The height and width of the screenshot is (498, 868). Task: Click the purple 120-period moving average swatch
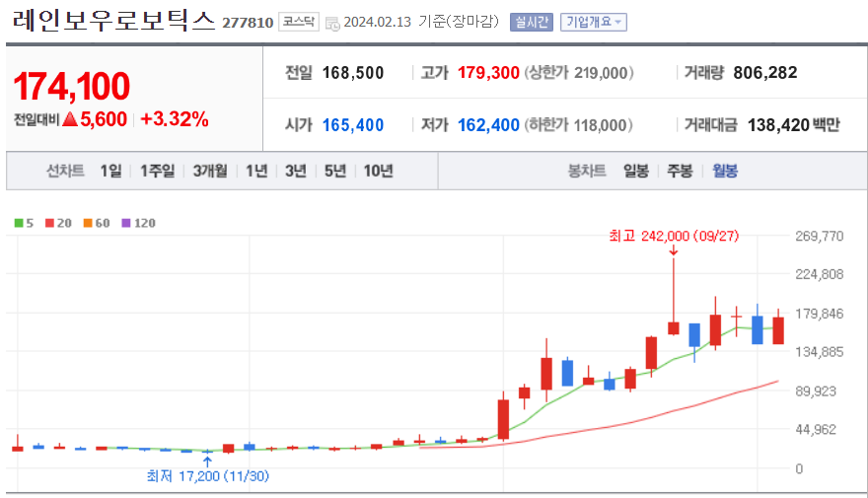[126, 223]
